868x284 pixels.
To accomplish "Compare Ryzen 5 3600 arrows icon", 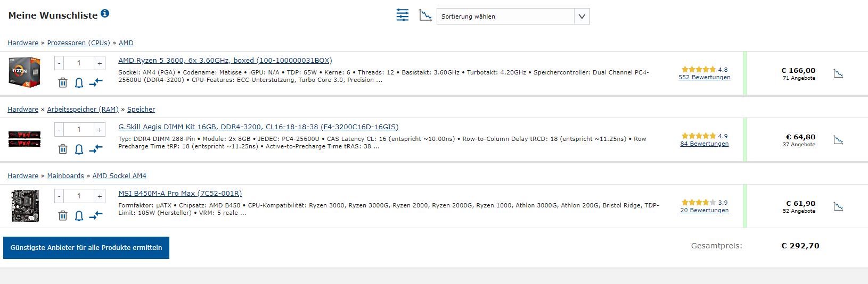I will click(96, 82).
